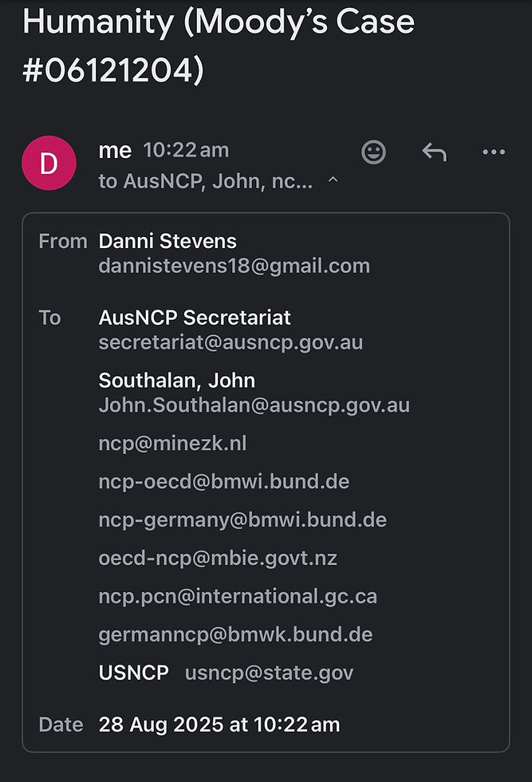Tap the reply arrow icon
Viewport: 532px width, 782px height.
click(x=434, y=152)
